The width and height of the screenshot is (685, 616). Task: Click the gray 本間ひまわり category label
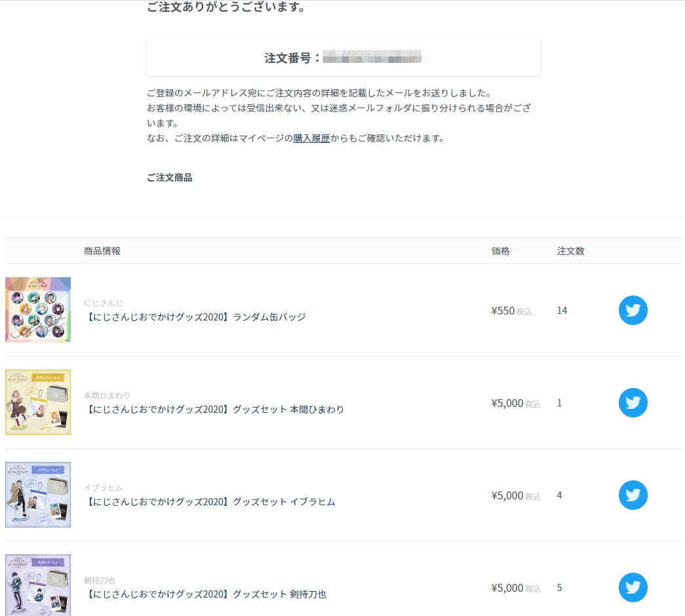click(x=107, y=395)
